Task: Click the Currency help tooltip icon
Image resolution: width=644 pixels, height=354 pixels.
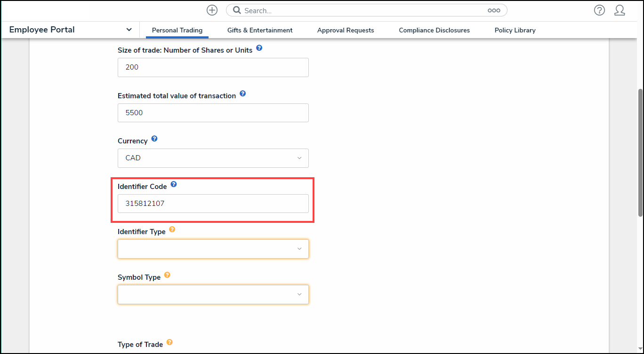Action: pos(154,139)
